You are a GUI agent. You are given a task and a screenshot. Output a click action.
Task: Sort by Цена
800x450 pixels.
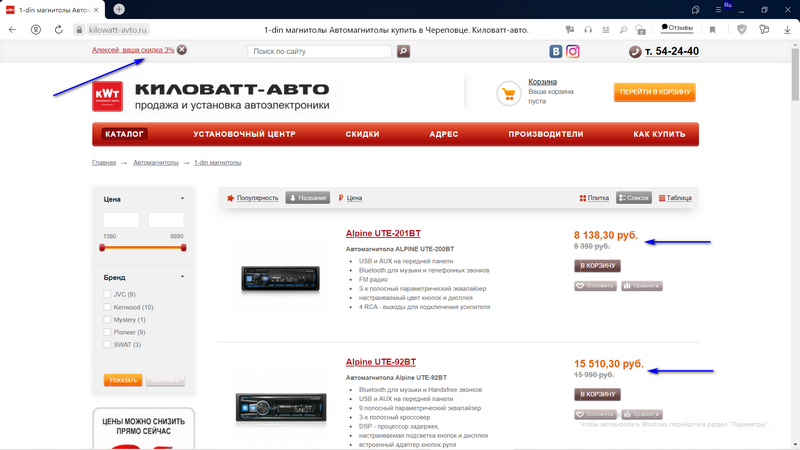point(350,198)
